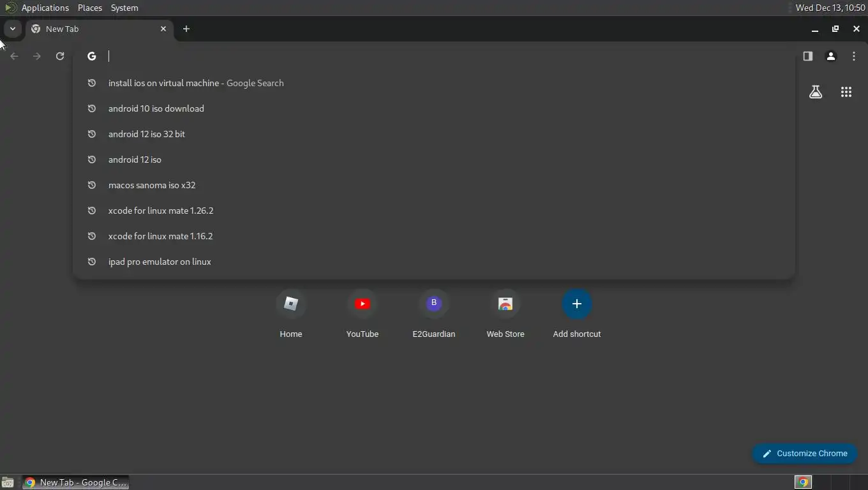Click history icon beside macos sanoma iso x32

[x=92, y=185]
